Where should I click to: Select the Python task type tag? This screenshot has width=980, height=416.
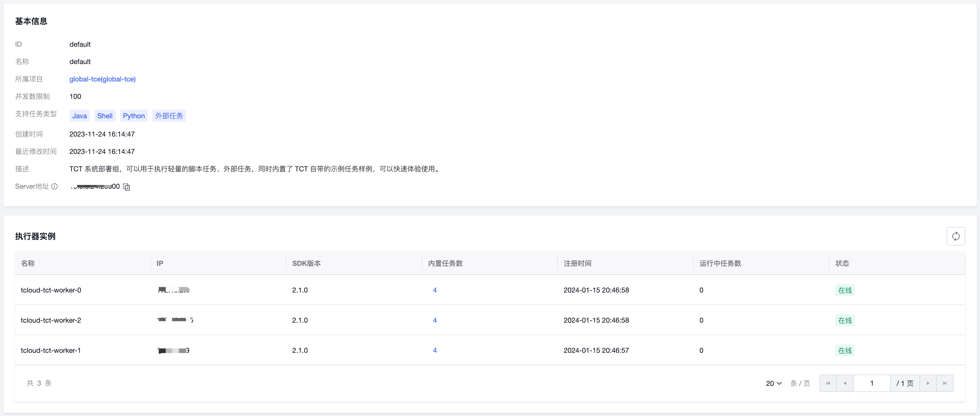(134, 116)
